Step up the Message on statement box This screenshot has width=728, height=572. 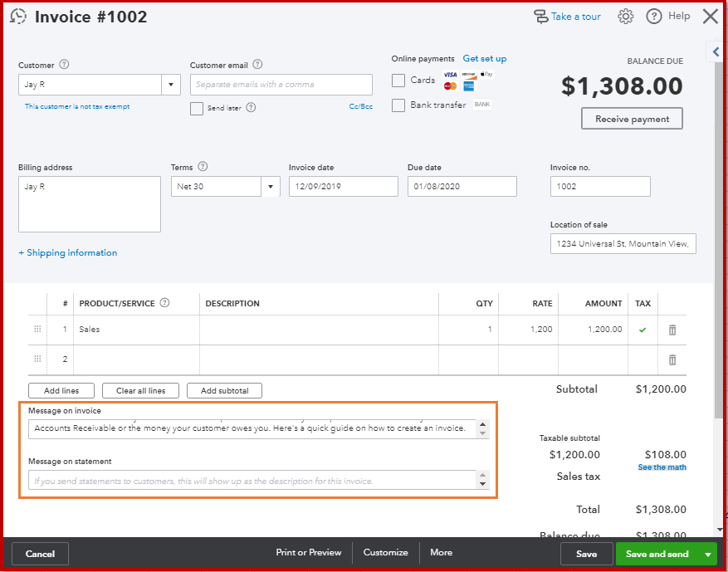click(483, 476)
